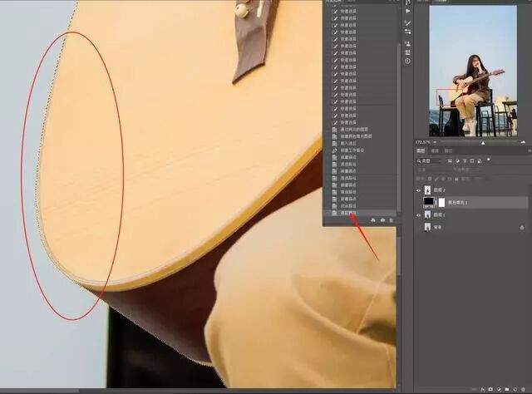Click the padlock on the 背景 layer
This screenshot has width=532, height=394.
coord(522,228)
